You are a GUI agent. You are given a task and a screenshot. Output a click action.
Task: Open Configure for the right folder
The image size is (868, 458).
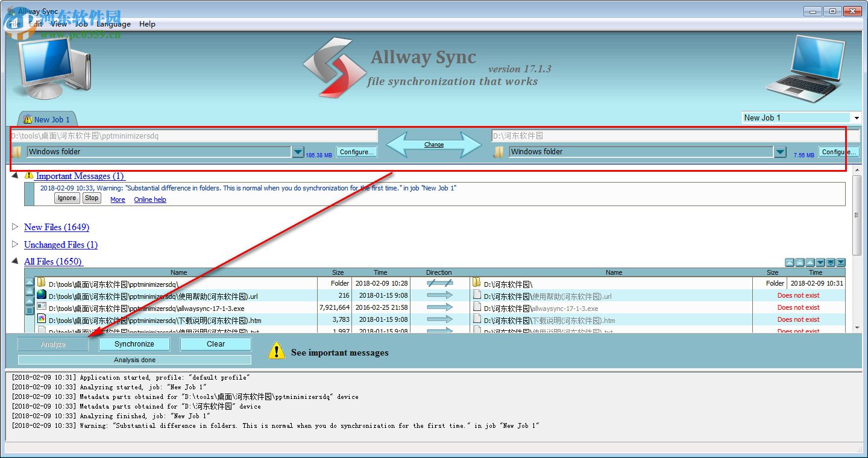(x=838, y=152)
